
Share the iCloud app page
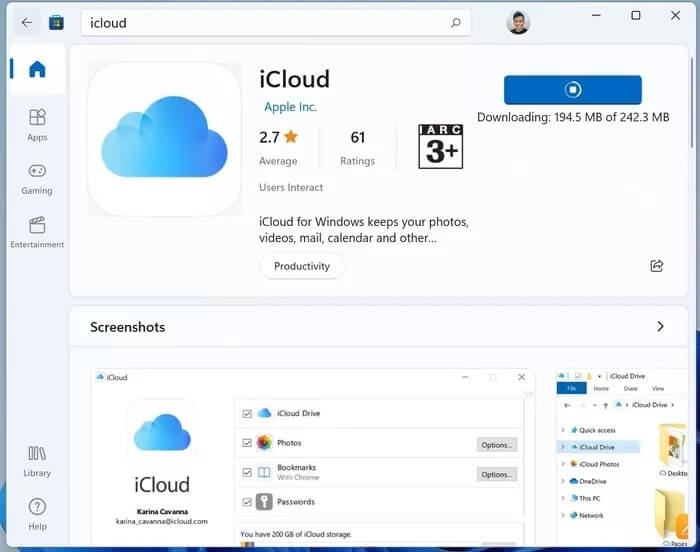point(657,266)
